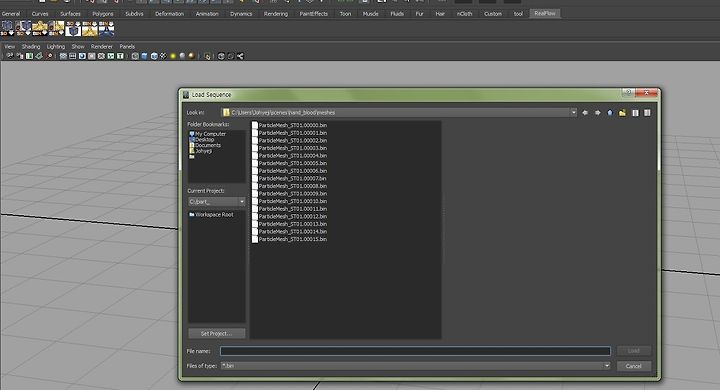Switch file list to List View
The image size is (720, 390).
[635, 113]
